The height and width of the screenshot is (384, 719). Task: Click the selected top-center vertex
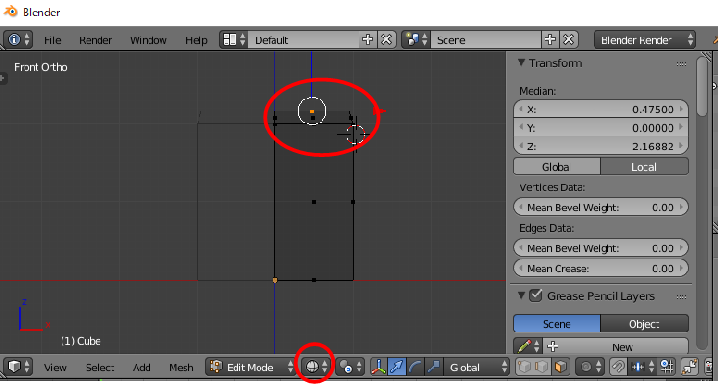tap(312, 111)
